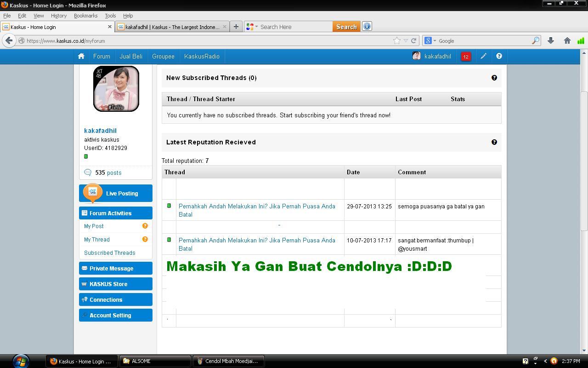Close the Kaskus - Home Login tab

coord(109,27)
